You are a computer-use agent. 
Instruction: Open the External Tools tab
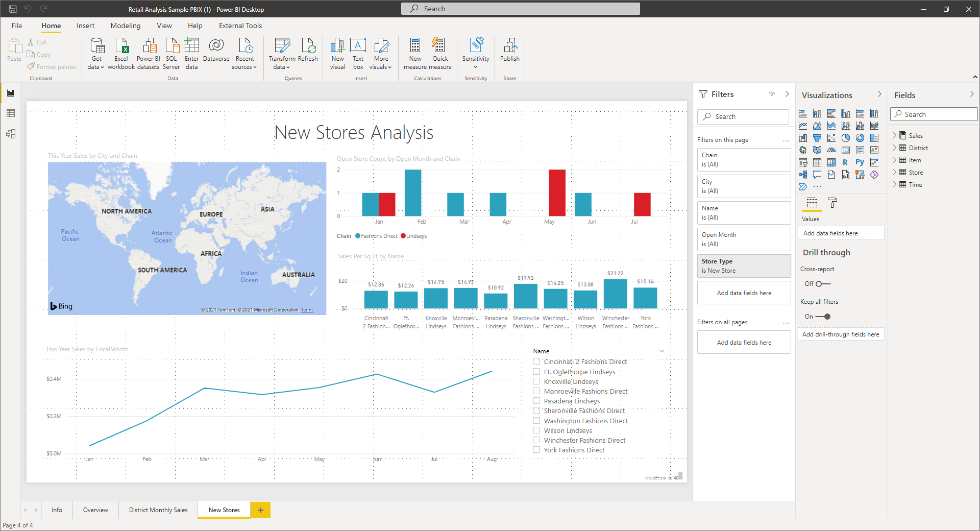pyautogui.click(x=240, y=26)
